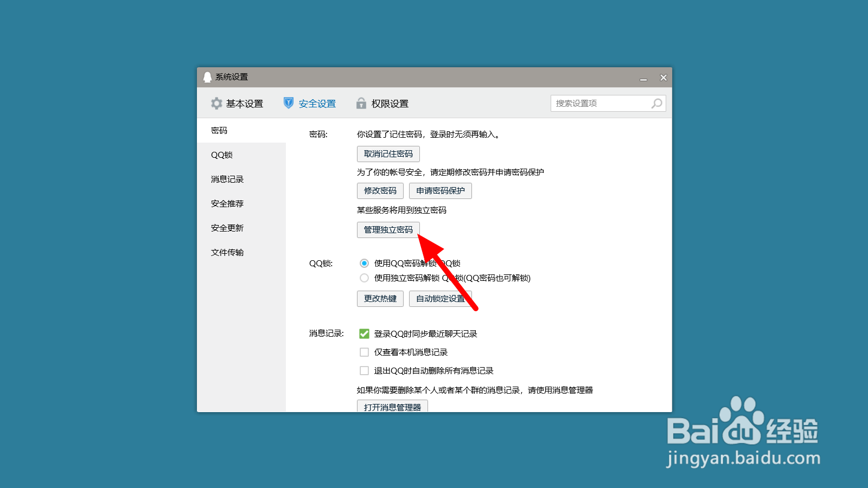Open the 基本设置 tab
The image size is (868, 488).
[237, 104]
